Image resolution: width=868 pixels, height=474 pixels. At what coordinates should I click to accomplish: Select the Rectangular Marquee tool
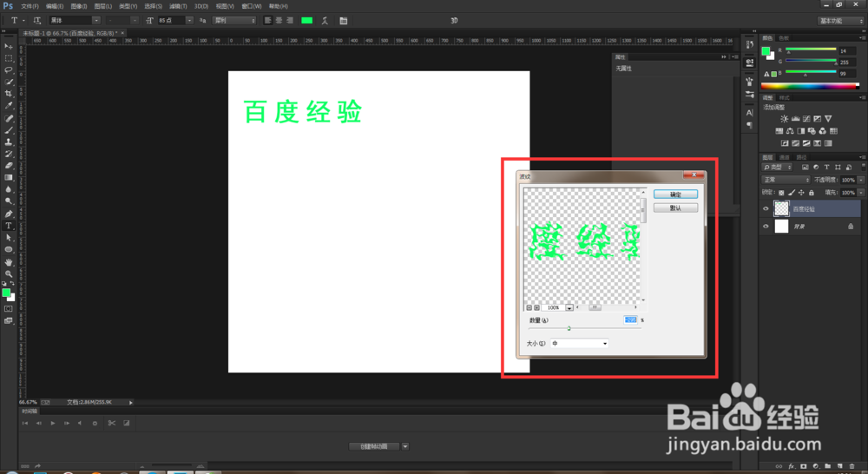point(9,58)
